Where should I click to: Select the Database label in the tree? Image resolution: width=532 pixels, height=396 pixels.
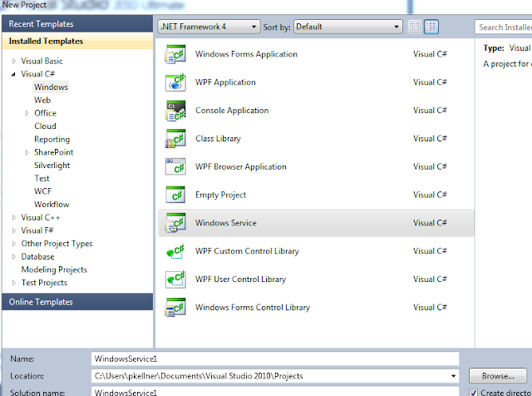(x=37, y=257)
